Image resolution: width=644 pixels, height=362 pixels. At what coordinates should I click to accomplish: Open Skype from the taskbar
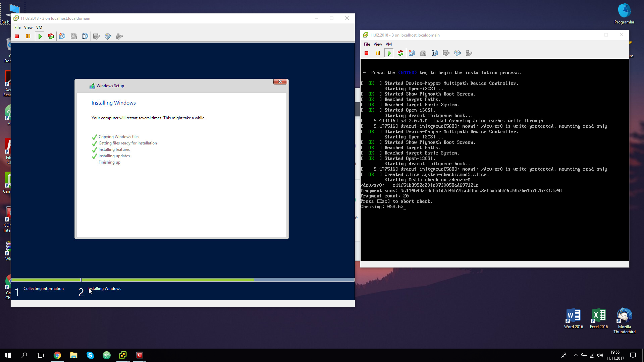(x=90, y=355)
